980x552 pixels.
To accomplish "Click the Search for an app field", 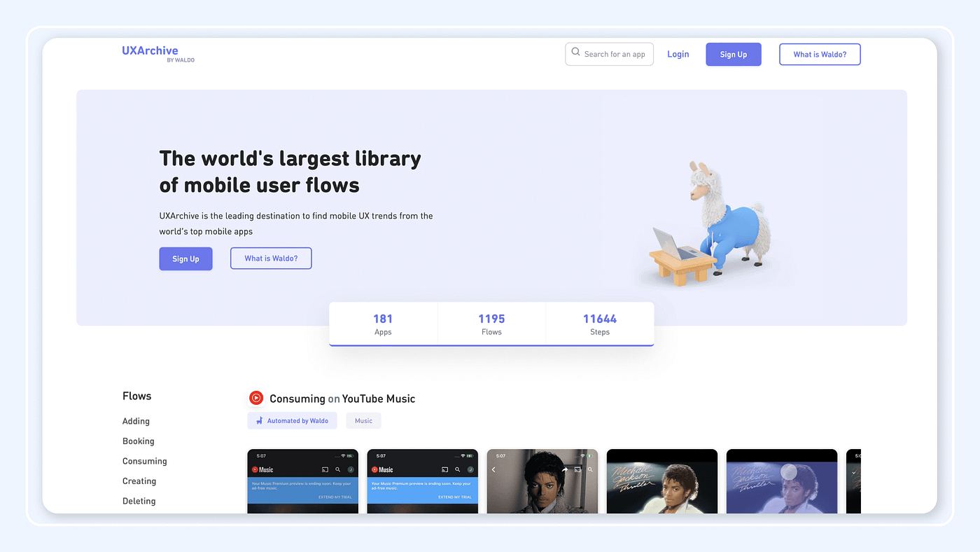I will [616, 54].
